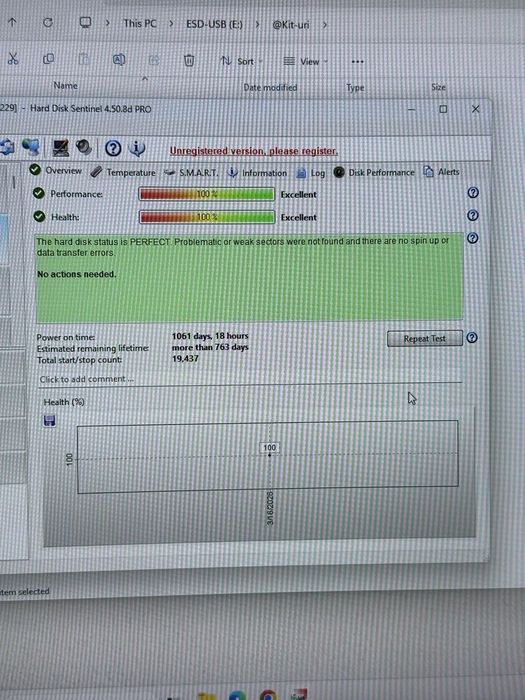
Task: Switch to the Temperature tab
Action: [x=123, y=172]
